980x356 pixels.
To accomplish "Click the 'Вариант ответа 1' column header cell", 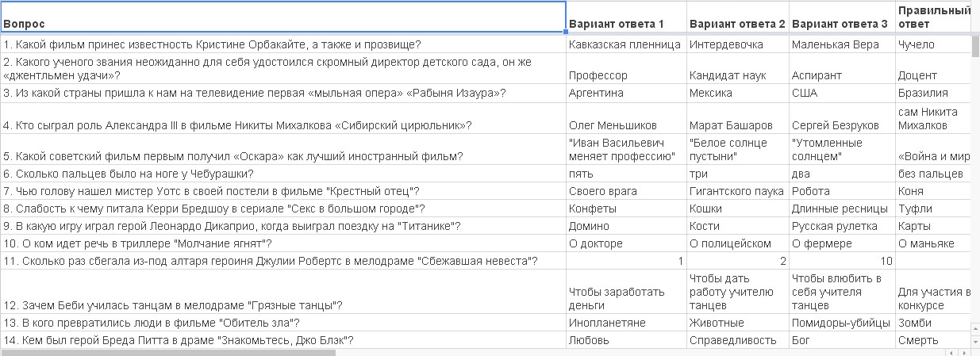I will (x=626, y=17).
